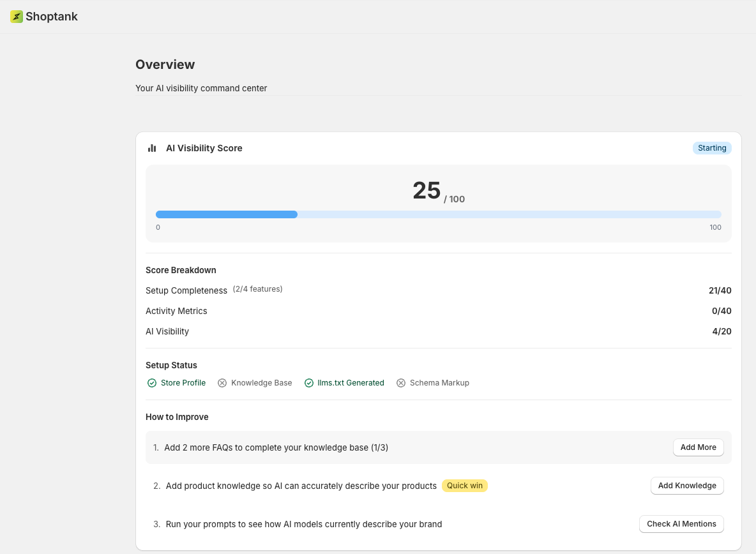The width and height of the screenshot is (756, 554).
Task: Select the llms.txt Generated status label
Action: pyautogui.click(x=351, y=383)
